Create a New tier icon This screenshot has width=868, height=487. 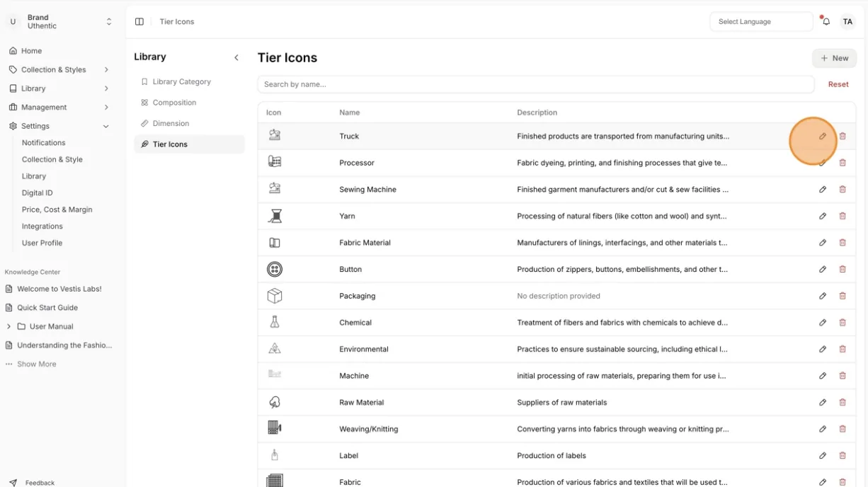834,58
